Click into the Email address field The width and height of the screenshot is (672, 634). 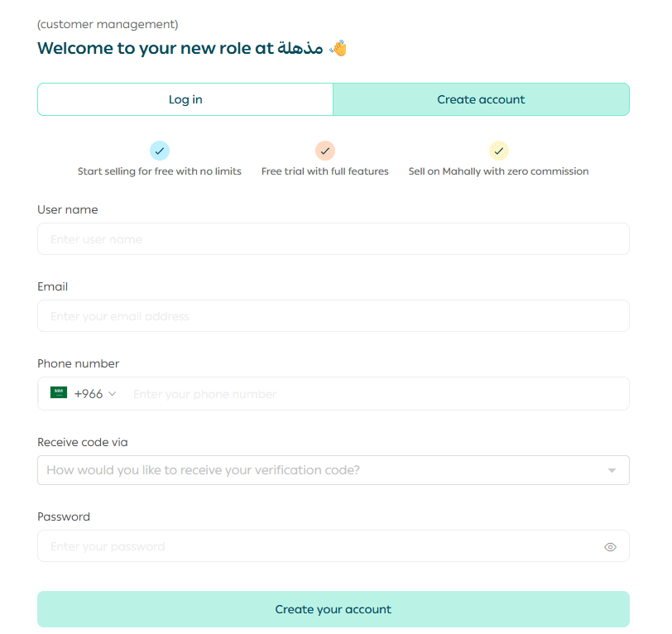333,316
